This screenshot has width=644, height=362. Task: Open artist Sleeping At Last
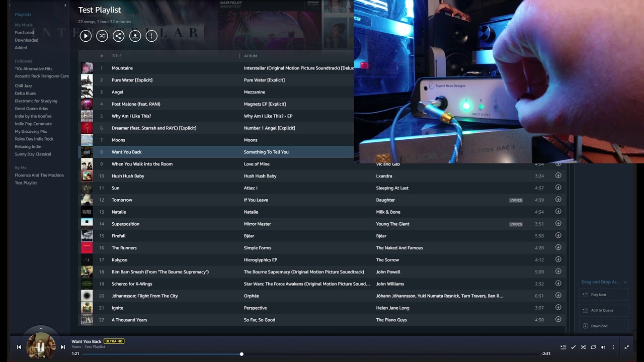[x=392, y=188]
